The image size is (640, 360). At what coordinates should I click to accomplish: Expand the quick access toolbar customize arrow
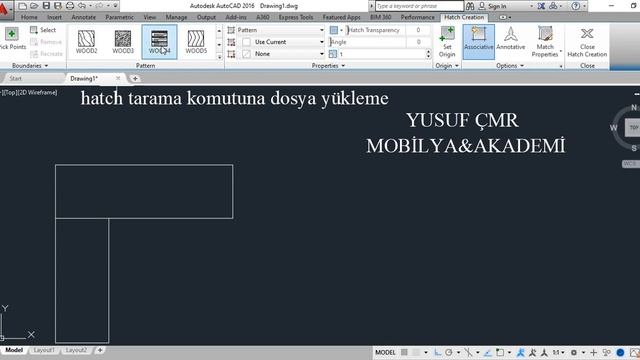coord(116,6)
